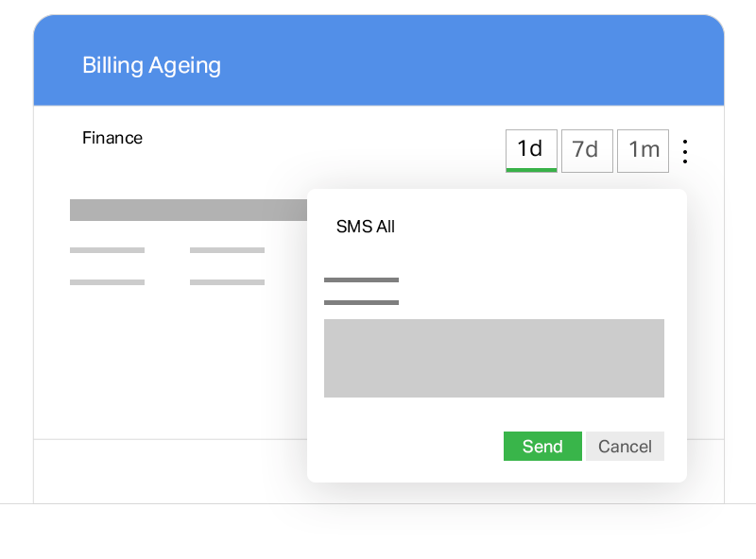Click first row second column placeholder

pos(227,250)
